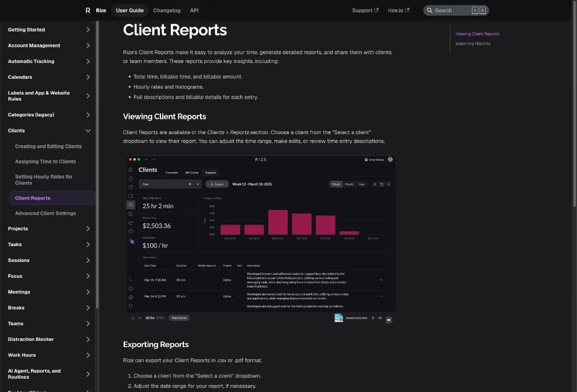This screenshot has height=392, width=577.
Task: Open the API tab
Action: [x=194, y=10]
